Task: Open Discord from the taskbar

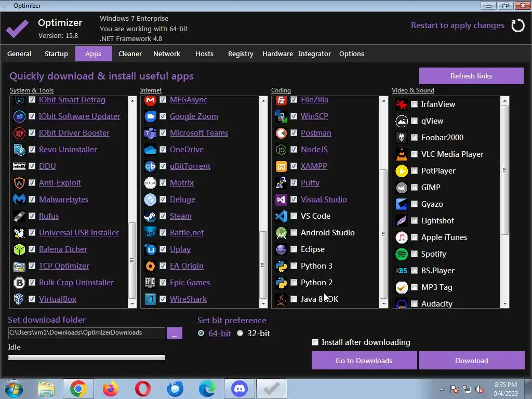Action: click(x=239, y=389)
